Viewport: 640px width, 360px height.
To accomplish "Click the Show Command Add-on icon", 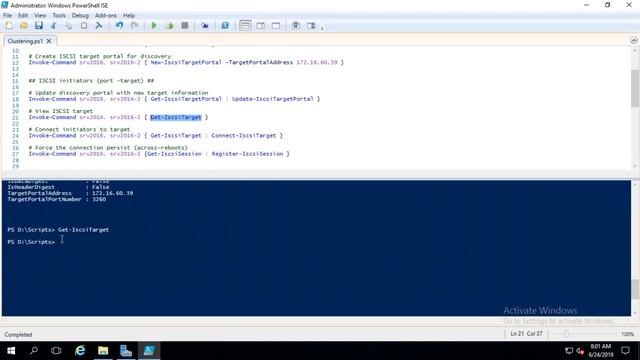I will [311, 26].
